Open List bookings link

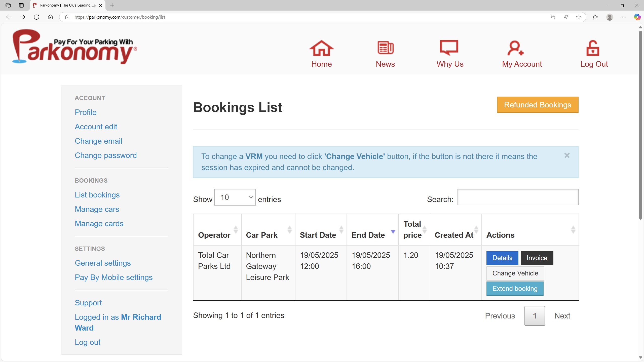click(97, 195)
